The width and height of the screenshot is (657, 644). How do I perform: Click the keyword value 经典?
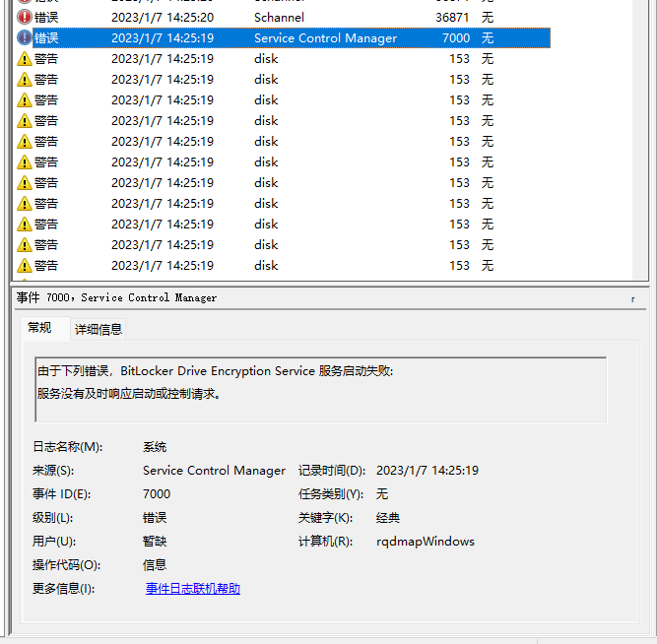point(388,518)
